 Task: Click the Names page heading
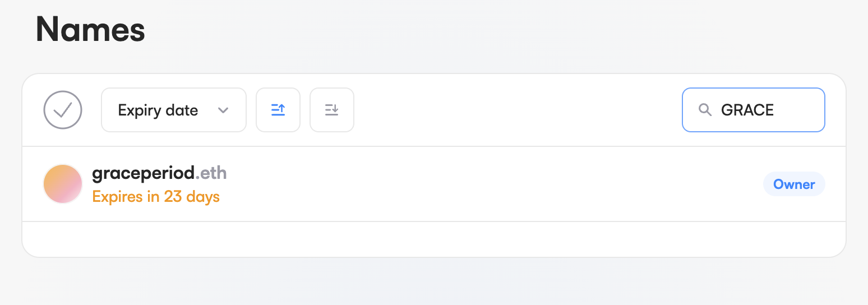[x=90, y=30]
